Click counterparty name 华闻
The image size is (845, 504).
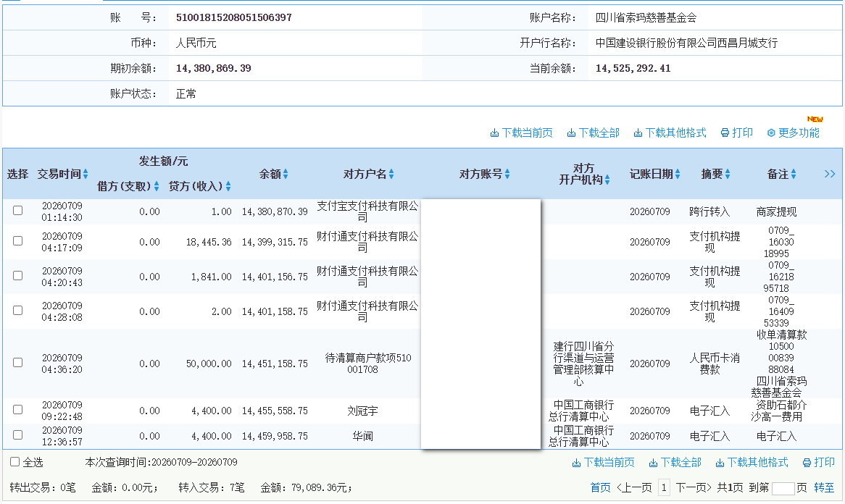pos(362,436)
